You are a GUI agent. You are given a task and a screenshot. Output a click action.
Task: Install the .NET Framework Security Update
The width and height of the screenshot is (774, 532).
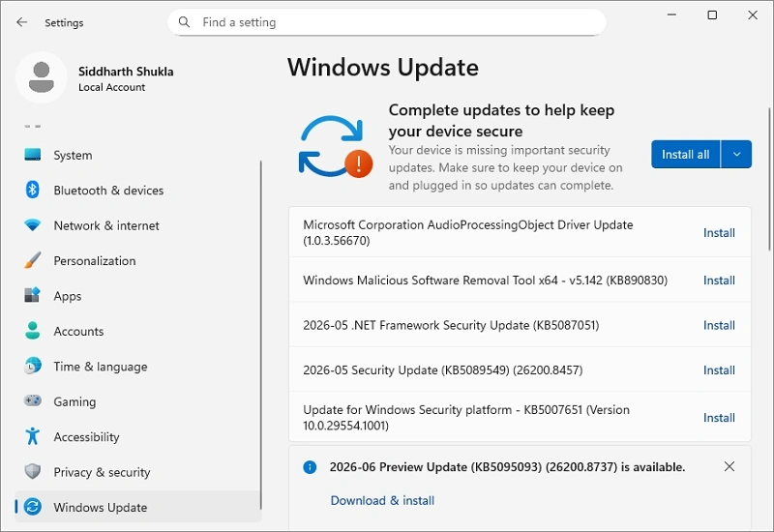[x=719, y=325]
